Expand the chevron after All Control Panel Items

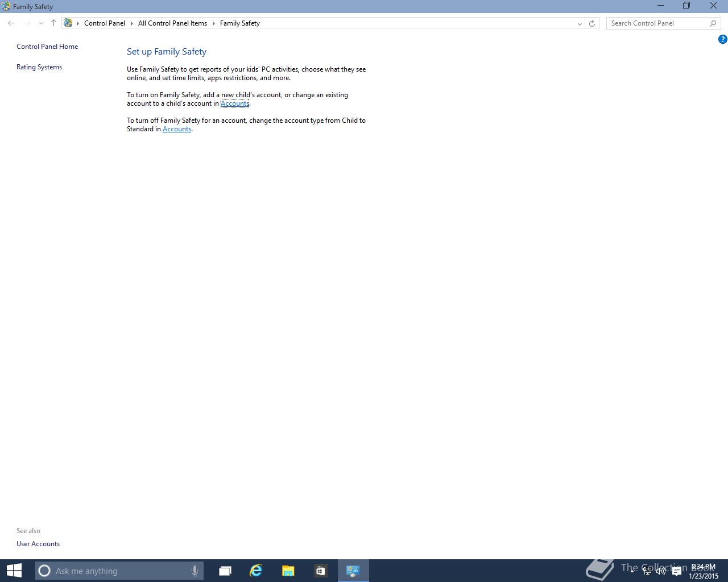tap(214, 23)
